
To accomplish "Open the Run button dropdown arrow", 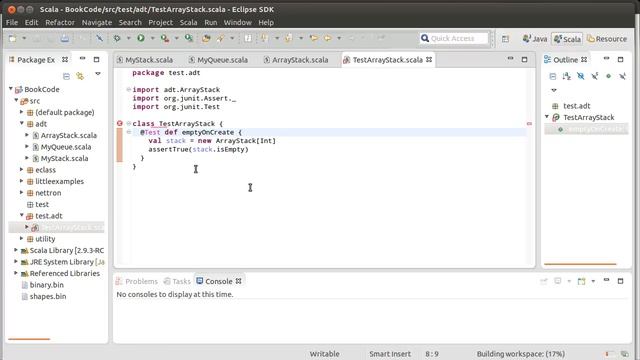I will tap(152, 38).
